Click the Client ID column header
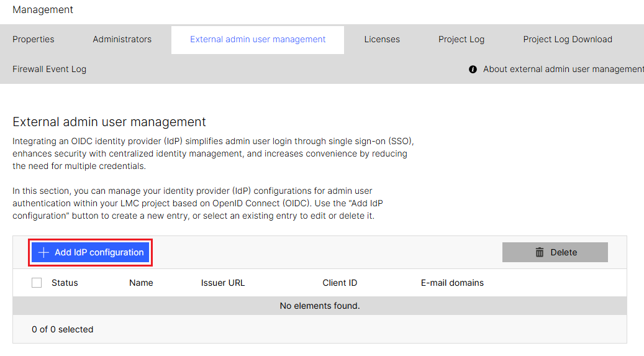644x356 pixels. point(340,283)
